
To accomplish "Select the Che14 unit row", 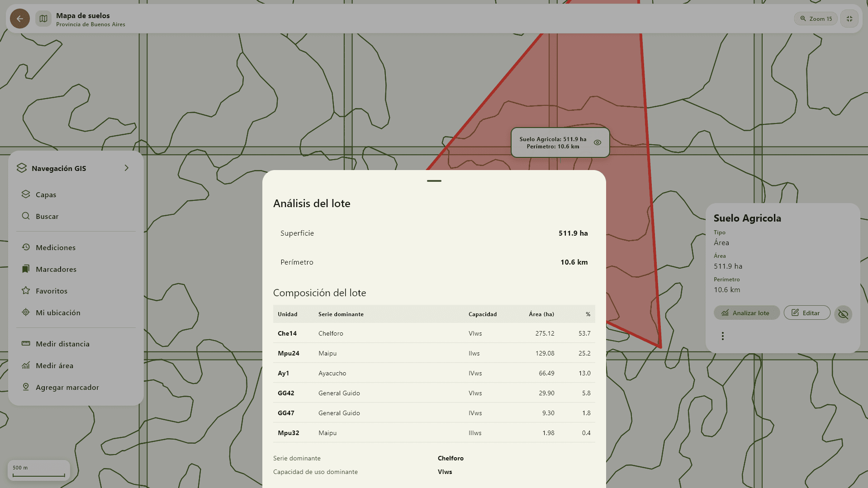I will (x=434, y=333).
